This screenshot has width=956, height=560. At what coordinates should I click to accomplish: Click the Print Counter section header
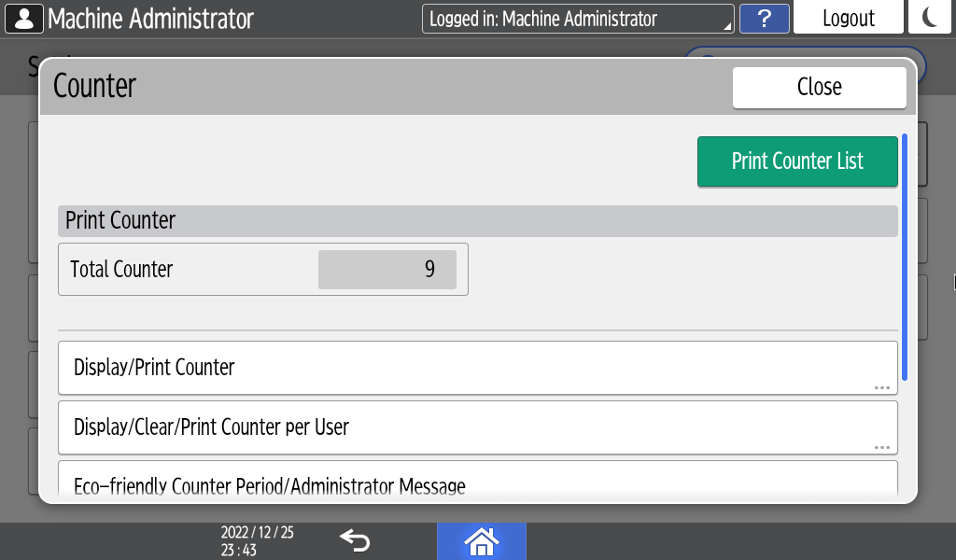pyautogui.click(x=477, y=221)
